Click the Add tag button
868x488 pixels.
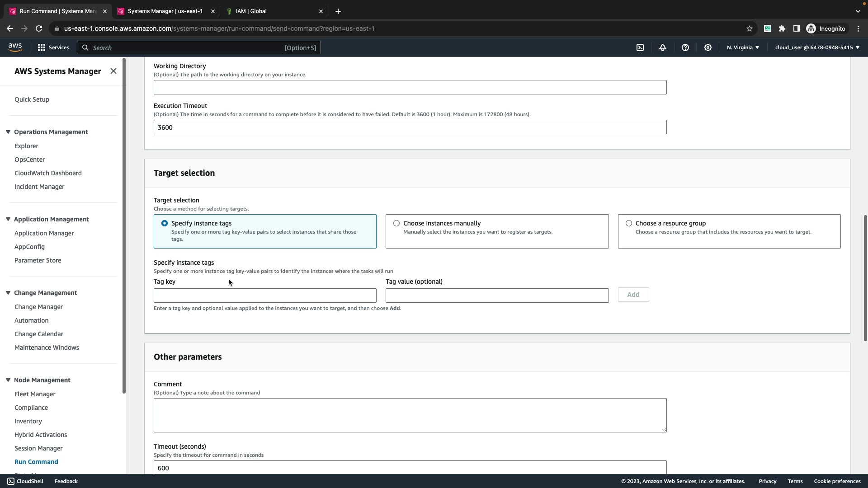633,295
